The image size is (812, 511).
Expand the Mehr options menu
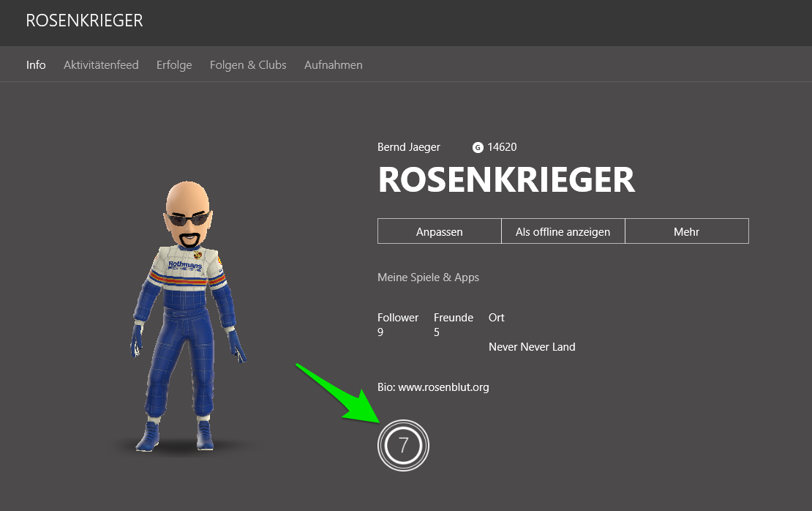[x=686, y=231]
